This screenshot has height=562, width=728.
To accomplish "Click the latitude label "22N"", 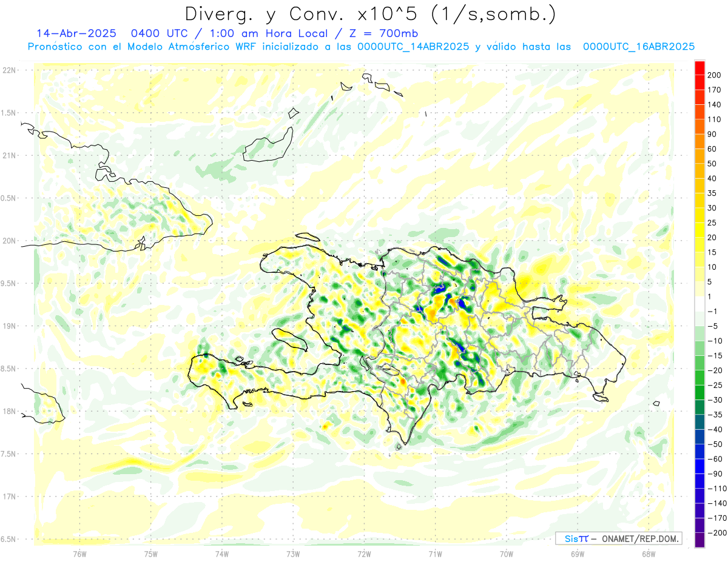I will coord(8,70).
